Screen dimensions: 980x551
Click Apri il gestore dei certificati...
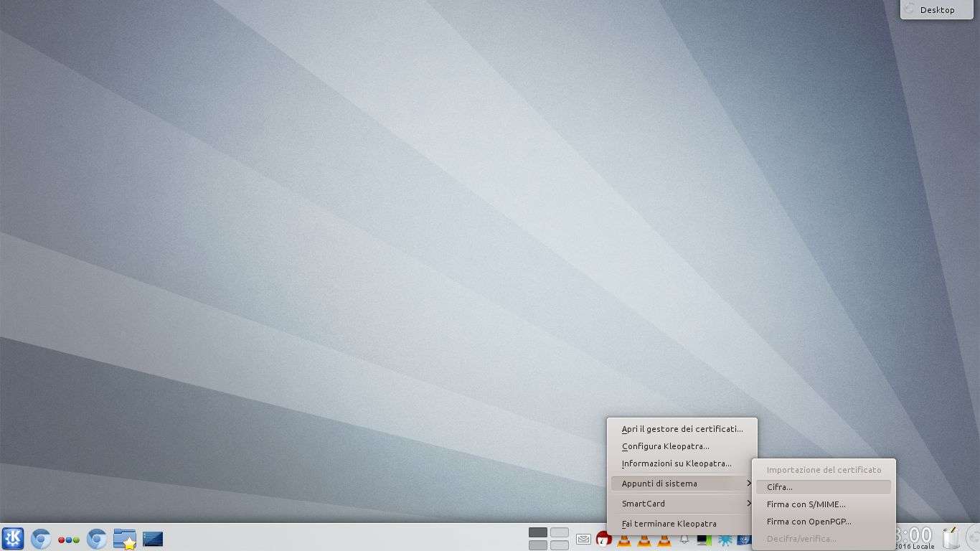coord(682,429)
